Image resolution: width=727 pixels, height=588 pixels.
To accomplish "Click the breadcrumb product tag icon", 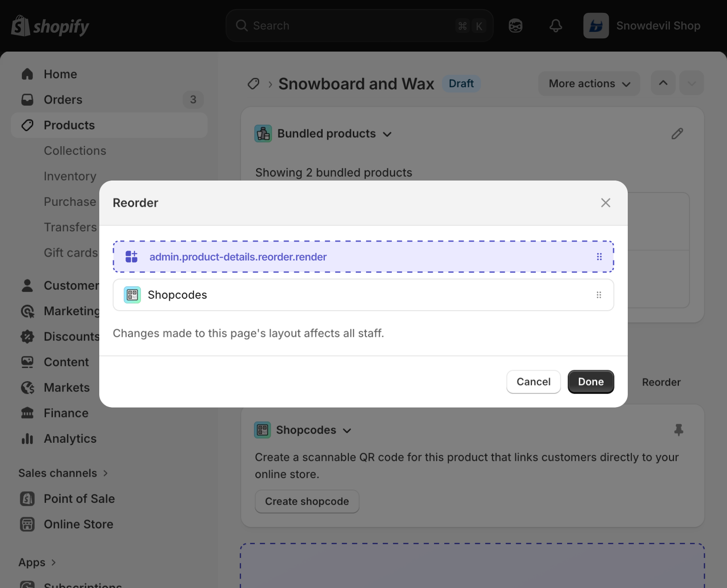I will pyautogui.click(x=254, y=83).
